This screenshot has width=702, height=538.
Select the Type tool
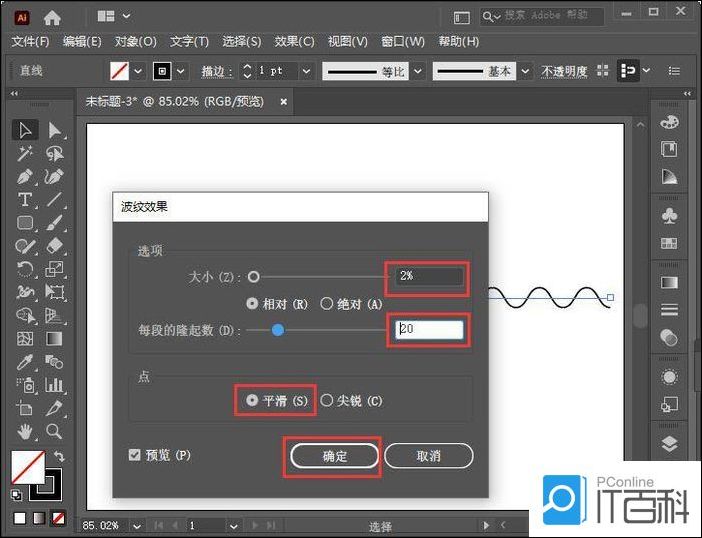pos(25,200)
